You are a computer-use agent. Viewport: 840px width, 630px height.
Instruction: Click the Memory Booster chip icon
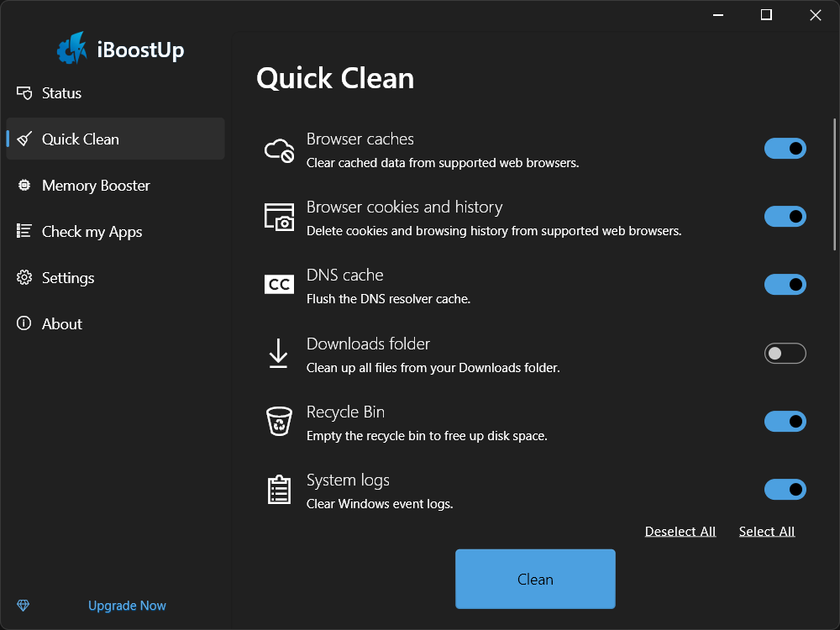24,185
